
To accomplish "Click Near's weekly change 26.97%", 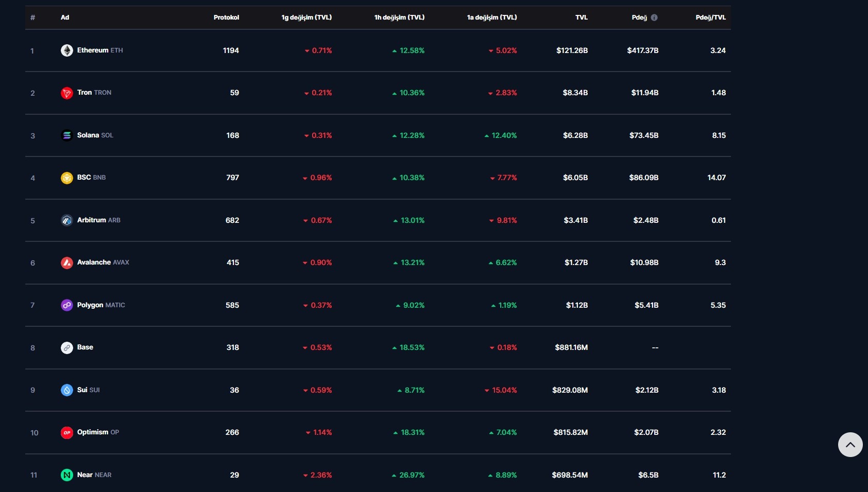I will tap(408, 475).
